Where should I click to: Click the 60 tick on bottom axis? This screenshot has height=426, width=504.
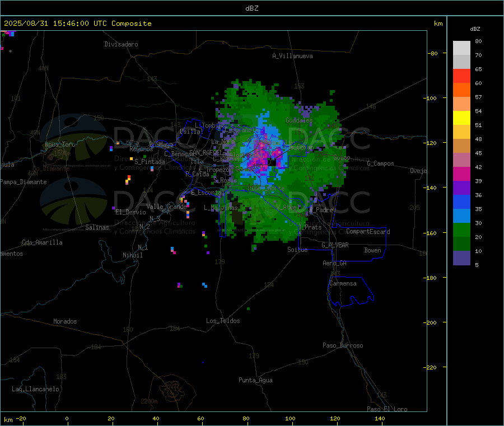pos(201,419)
